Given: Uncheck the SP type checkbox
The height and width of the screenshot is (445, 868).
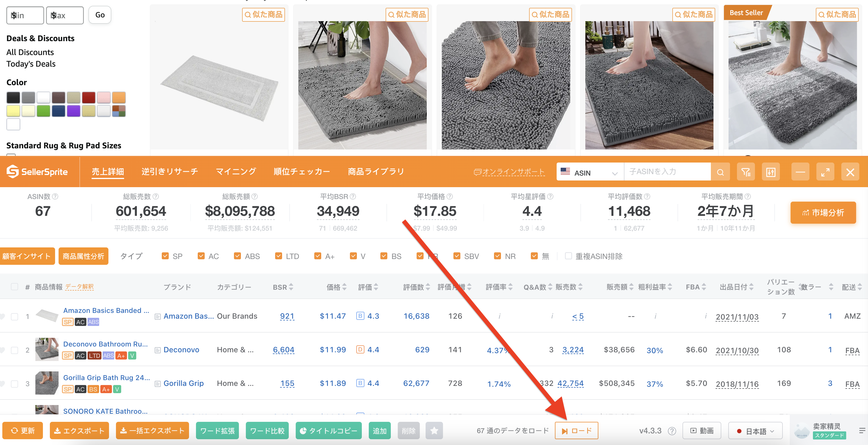Looking at the screenshot, I should pyautogui.click(x=165, y=256).
